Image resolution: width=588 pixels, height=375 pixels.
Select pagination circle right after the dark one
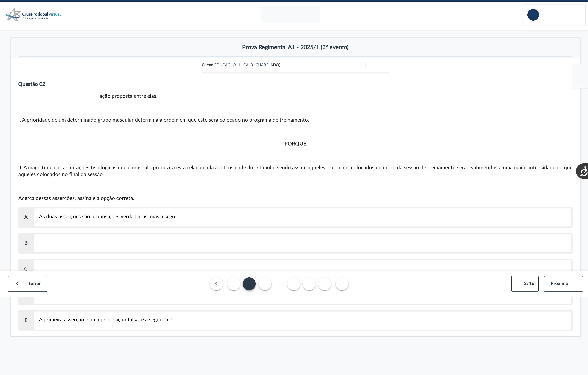coord(265,284)
